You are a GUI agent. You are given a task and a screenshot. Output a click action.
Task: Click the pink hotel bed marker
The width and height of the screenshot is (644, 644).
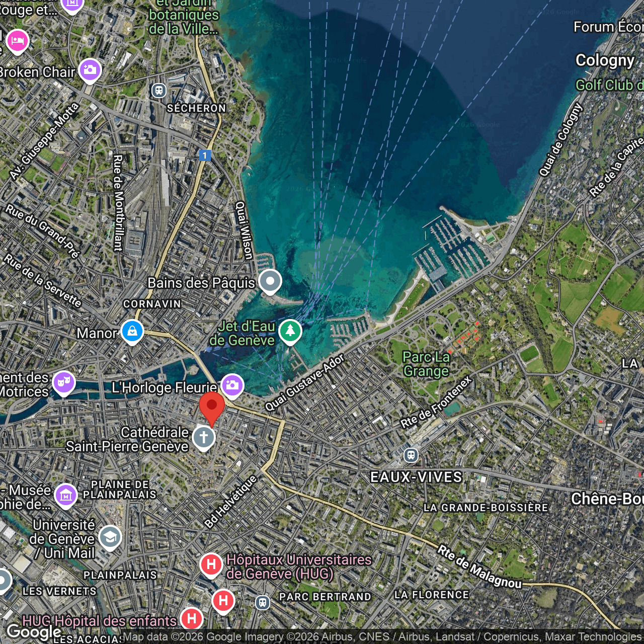(18, 40)
